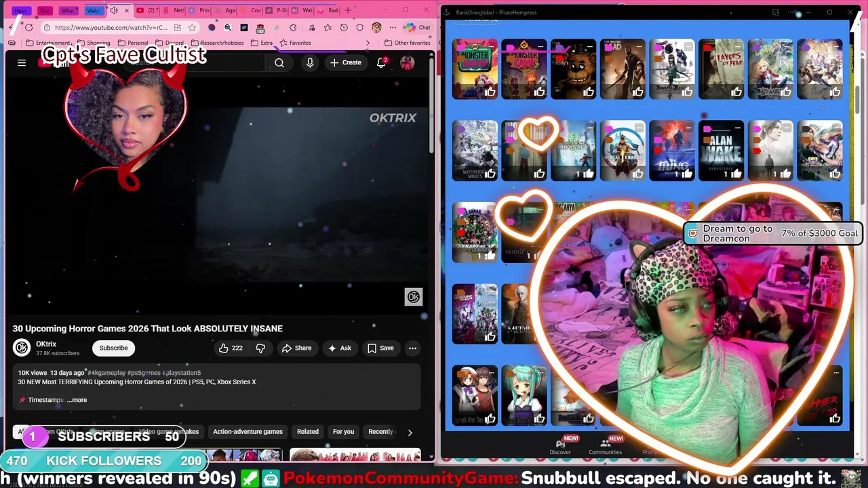
Task: Switch to the Netflix browser tab
Action: coord(174,10)
